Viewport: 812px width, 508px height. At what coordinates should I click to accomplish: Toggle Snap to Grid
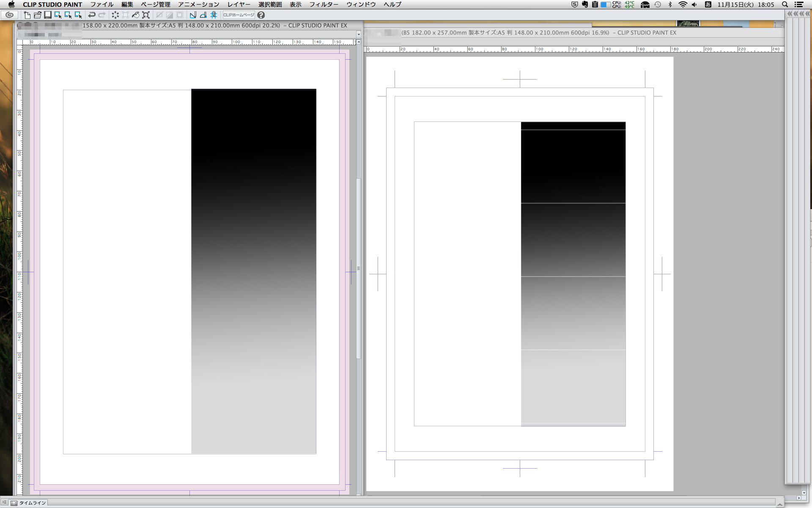click(214, 15)
